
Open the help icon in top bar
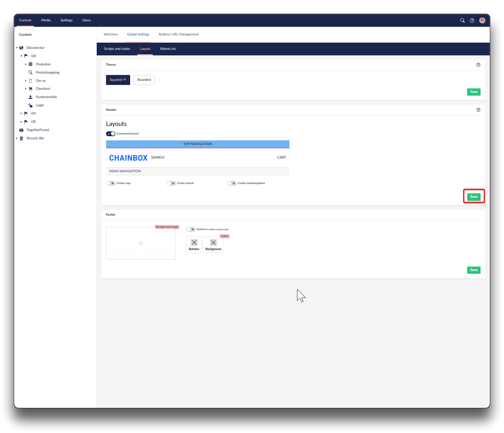pos(472,20)
